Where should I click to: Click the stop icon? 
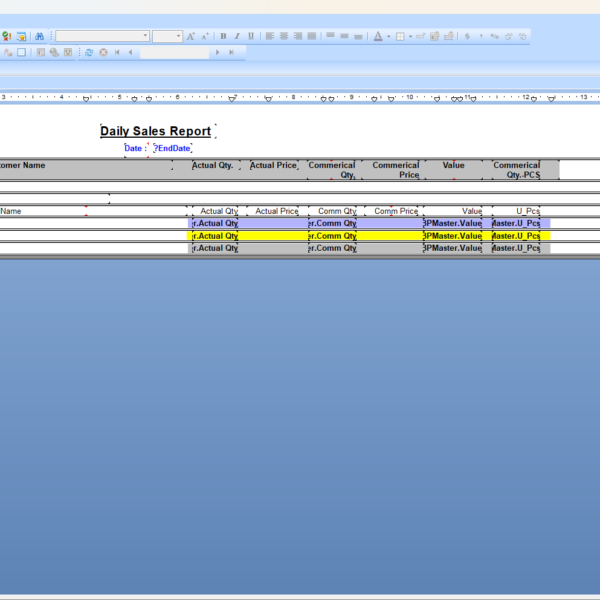tap(103, 52)
